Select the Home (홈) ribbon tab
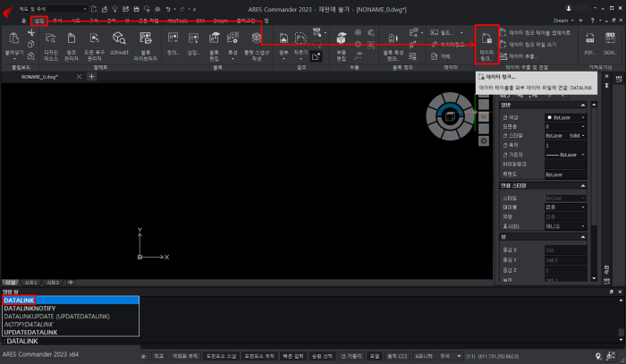The width and height of the screenshot is (626, 364). (23, 21)
